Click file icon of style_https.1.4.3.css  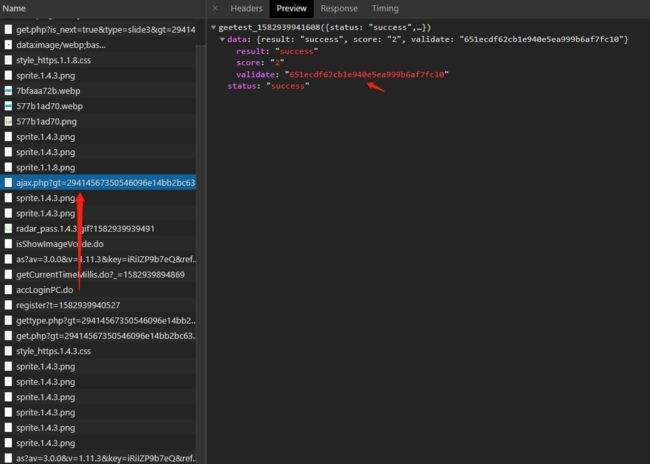(8, 351)
